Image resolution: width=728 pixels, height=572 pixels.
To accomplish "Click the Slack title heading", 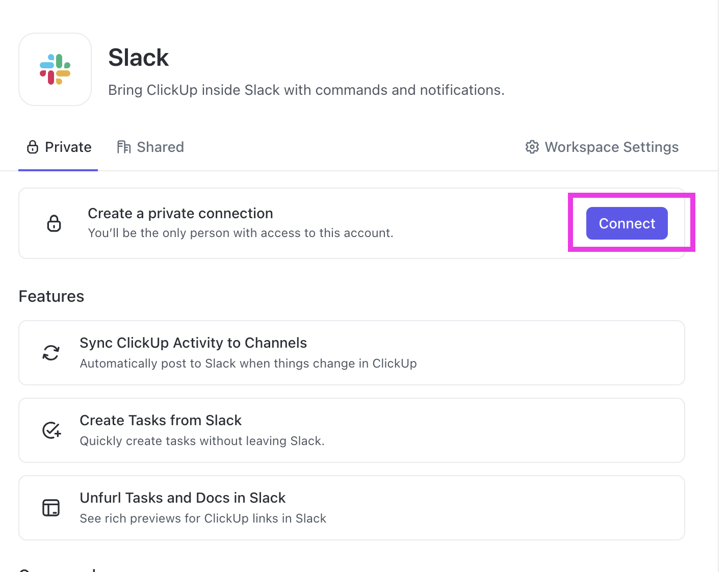I will click(x=138, y=58).
